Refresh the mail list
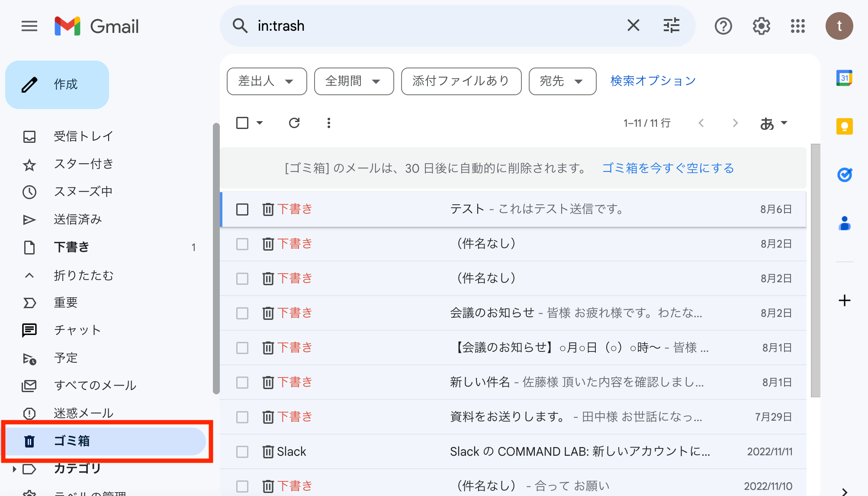The height and width of the screenshot is (496, 868). (294, 123)
